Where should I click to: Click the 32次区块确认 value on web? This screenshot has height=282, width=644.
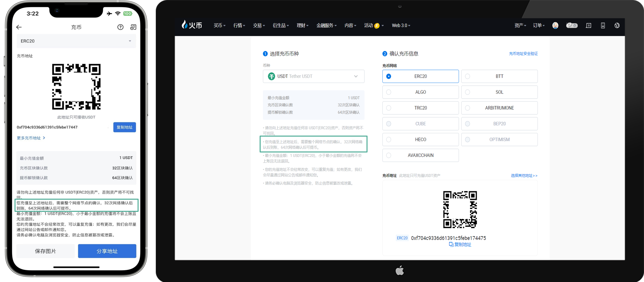349,105
